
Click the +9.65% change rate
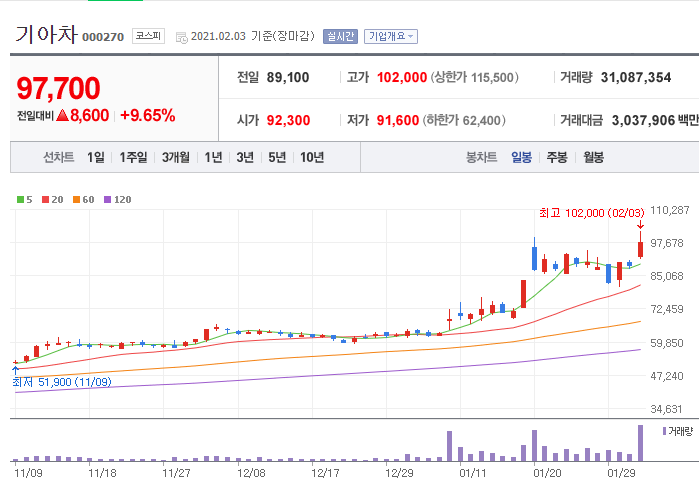coord(148,115)
